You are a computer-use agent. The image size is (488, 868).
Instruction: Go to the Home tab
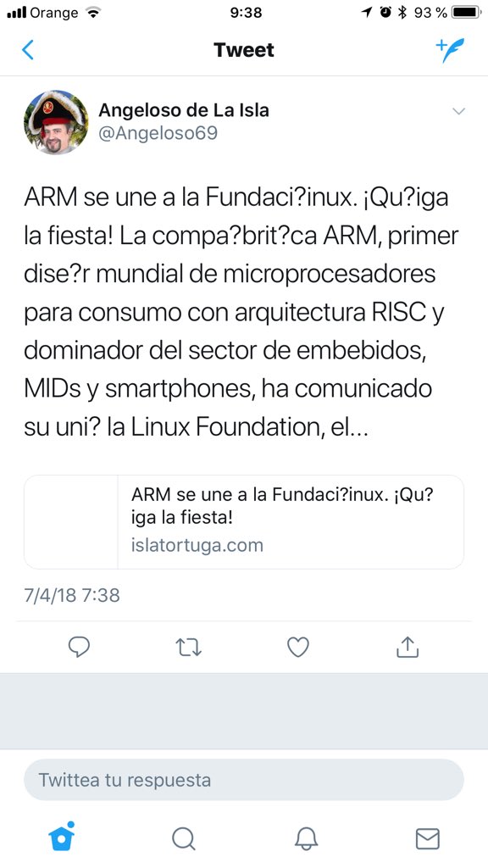coord(62,837)
